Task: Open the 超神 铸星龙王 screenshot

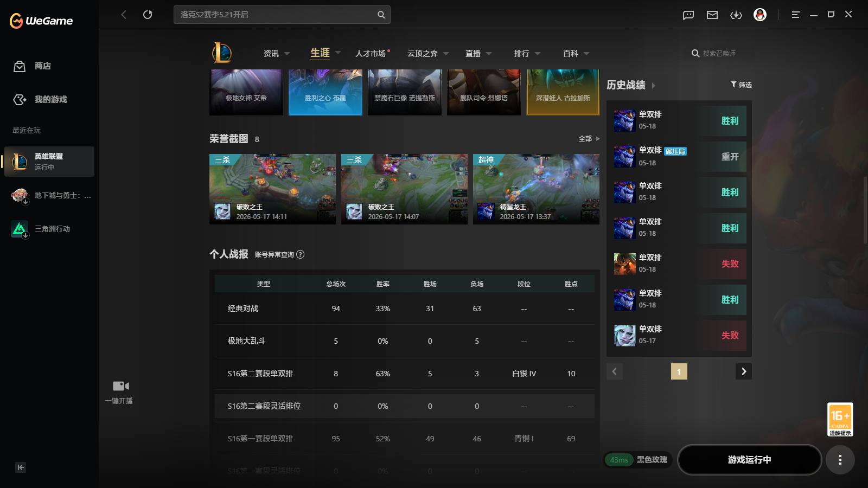Action: [x=536, y=189]
